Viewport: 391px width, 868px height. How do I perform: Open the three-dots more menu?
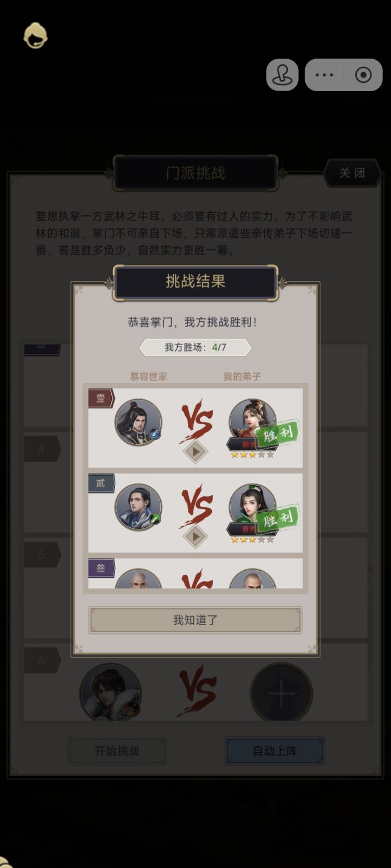(x=324, y=75)
